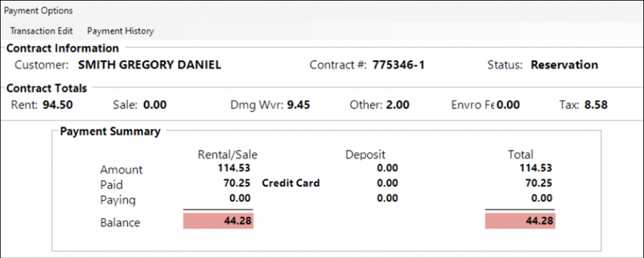Click the Rental/Sale Paid 70.25 value
The height and width of the screenshot is (258, 644).
coord(238,183)
